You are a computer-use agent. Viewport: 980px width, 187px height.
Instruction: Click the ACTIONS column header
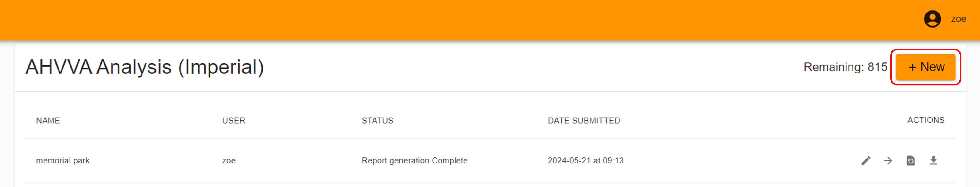(925, 120)
